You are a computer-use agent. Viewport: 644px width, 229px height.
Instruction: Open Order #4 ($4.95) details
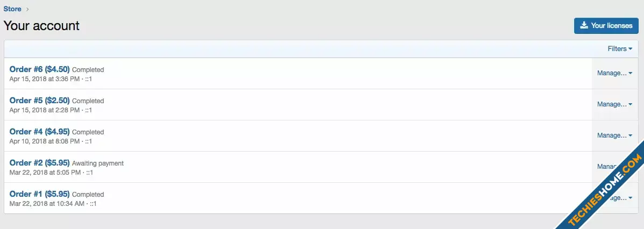(x=39, y=131)
